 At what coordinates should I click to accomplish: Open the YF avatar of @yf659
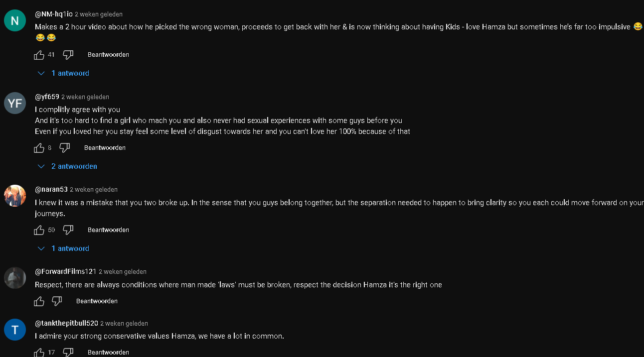(x=15, y=103)
